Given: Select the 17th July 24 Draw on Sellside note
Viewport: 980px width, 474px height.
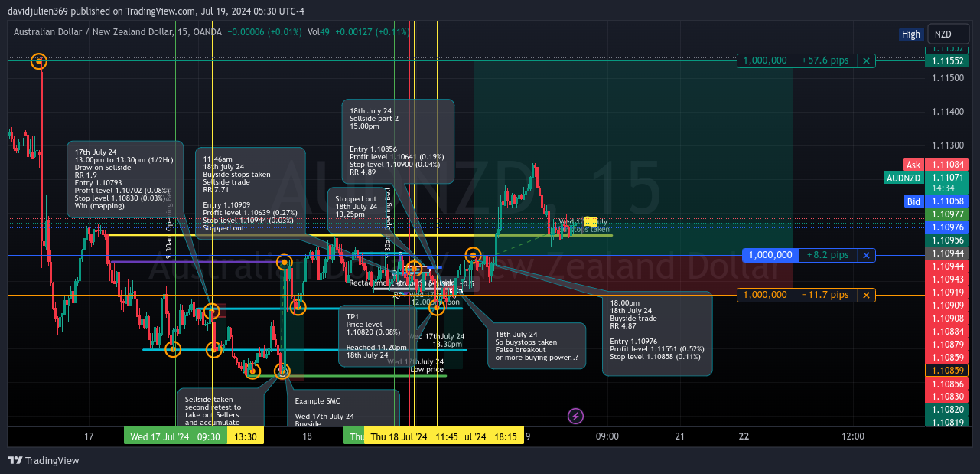Looking at the screenshot, I should click(x=125, y=179).
